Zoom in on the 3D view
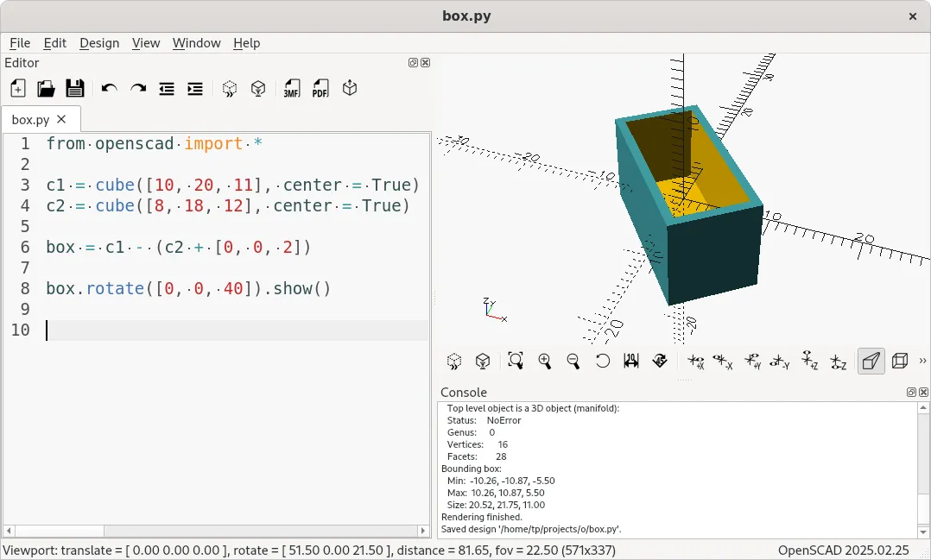The image size is (931, 560). click(x=545, y=361)
